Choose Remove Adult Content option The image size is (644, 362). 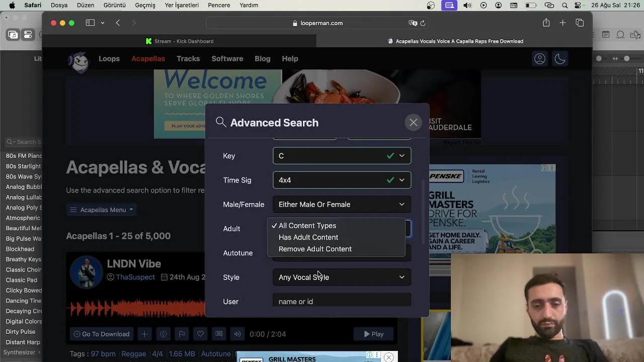(x=315, y=249)
